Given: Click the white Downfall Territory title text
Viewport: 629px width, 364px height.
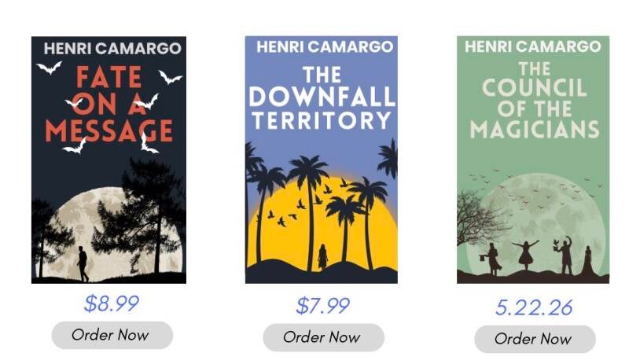Looking at the screenshot, I should coord(321,98).
